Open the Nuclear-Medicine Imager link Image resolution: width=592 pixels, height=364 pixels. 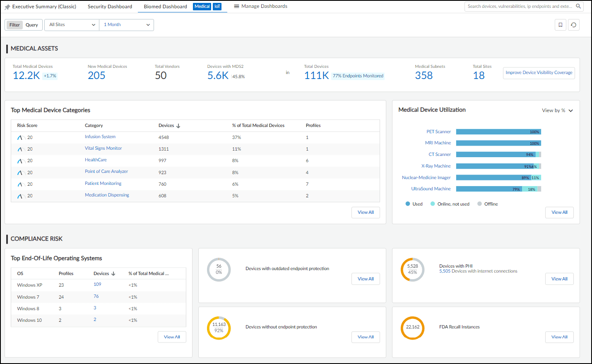point(426,178)
